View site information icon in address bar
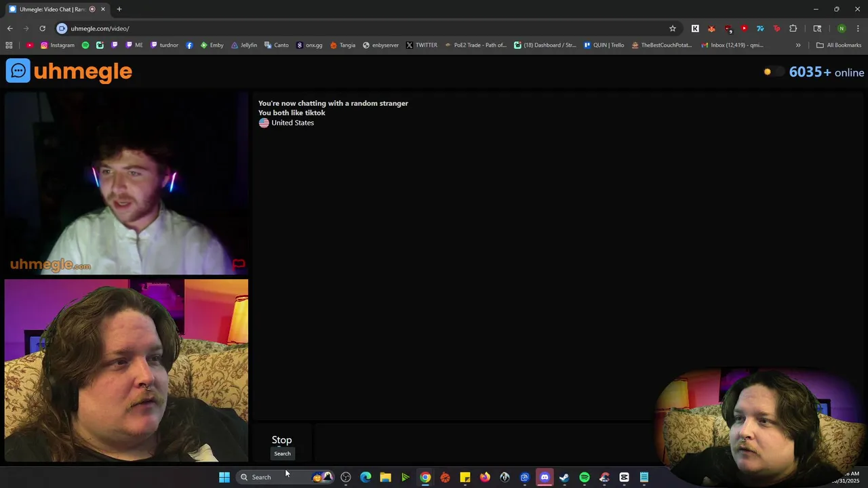868x488 pixels. 62,28
